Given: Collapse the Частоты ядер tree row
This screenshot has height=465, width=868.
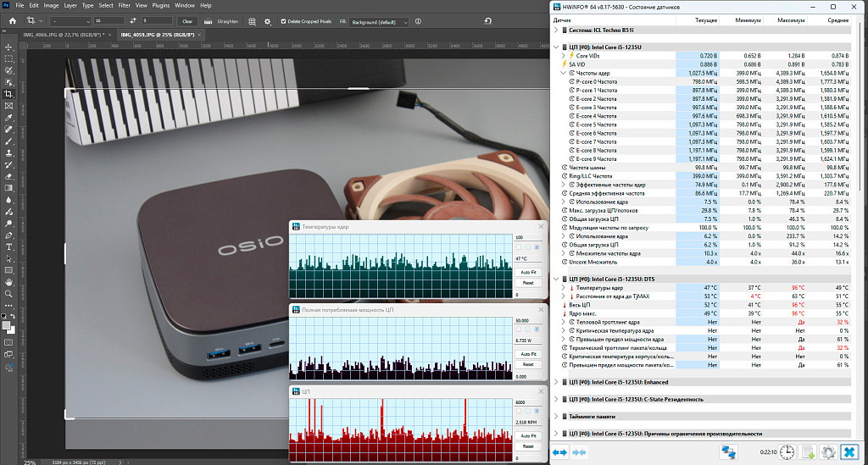Looking at the screenshot, I should 563,73.
